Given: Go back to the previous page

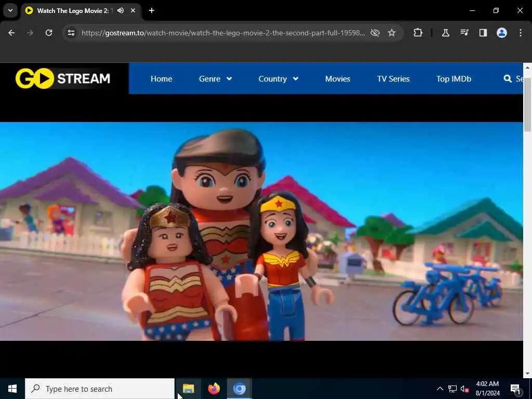Looking at the screenshot, I should (x=11, y=33).
